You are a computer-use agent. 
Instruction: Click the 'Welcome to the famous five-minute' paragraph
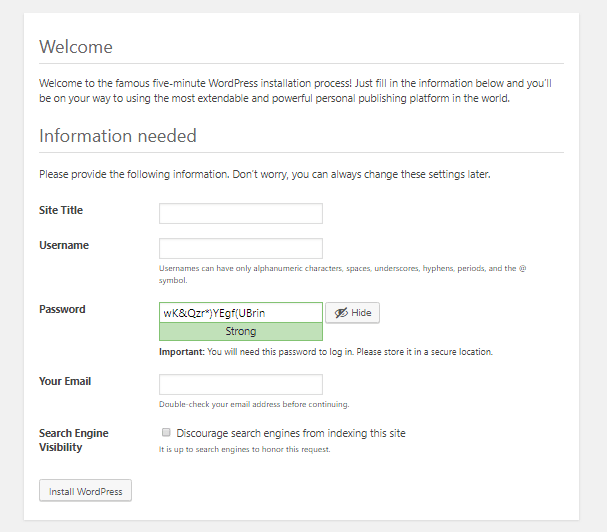point(295,91)
